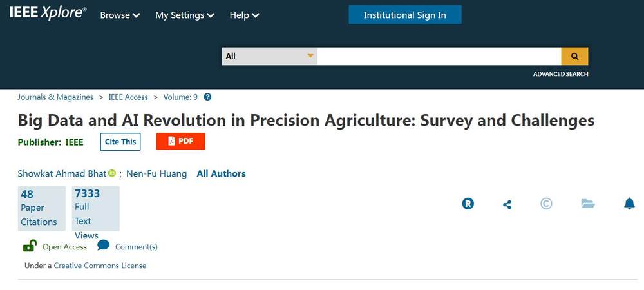Expand the Help menu
This screenshot has height=290, width=644.
(245, 15)
